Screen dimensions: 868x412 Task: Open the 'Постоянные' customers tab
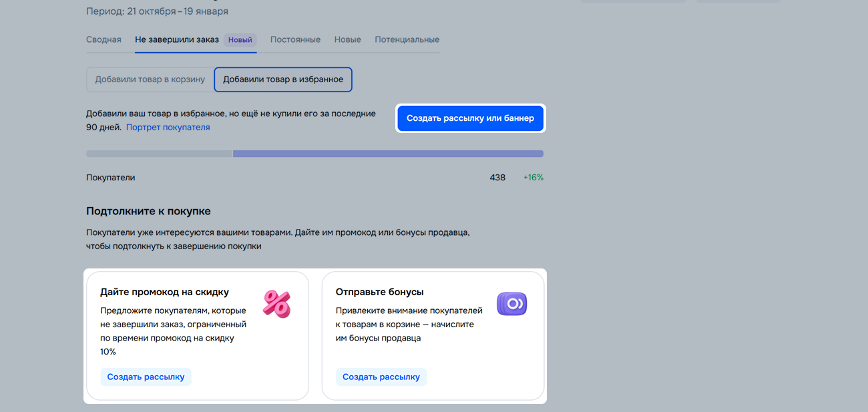coord(295,40)
